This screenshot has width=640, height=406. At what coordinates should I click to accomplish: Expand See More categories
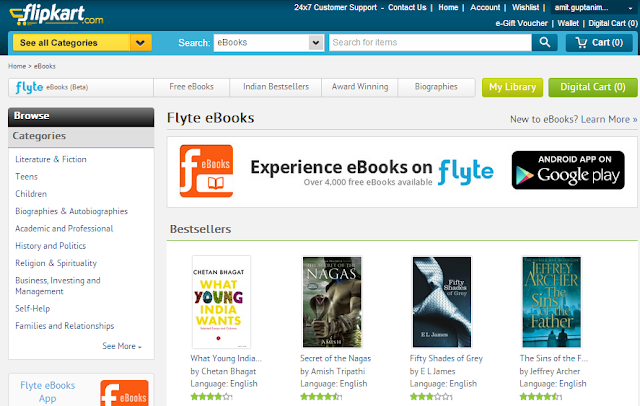(122, 346)
